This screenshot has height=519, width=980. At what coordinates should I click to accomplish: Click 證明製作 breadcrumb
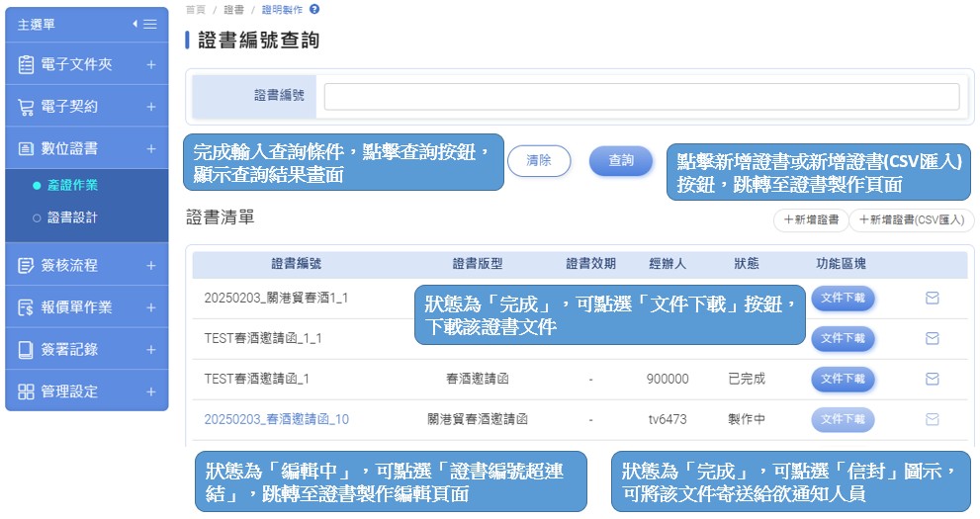coord(282,9)
